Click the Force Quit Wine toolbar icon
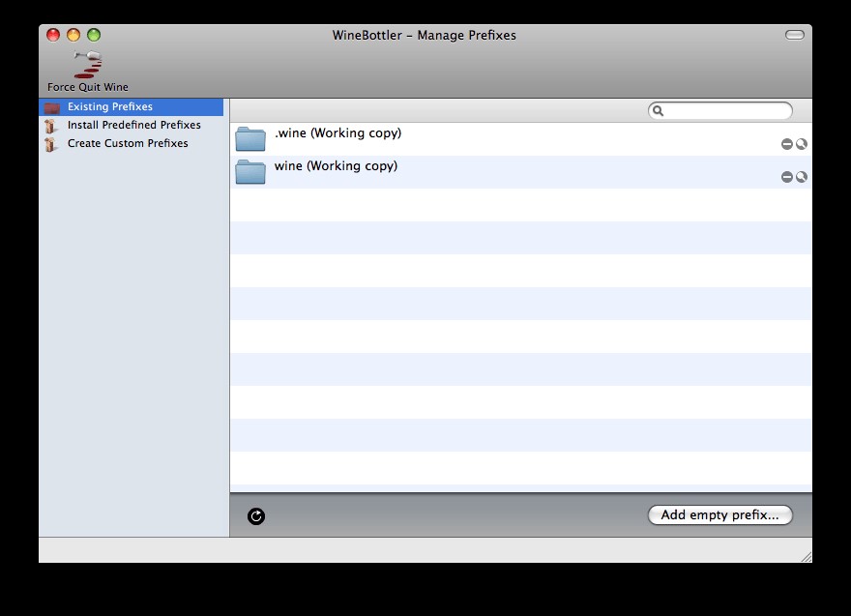Image resolution: width=851 pixels, height=616 pixels. coord(88,64)
